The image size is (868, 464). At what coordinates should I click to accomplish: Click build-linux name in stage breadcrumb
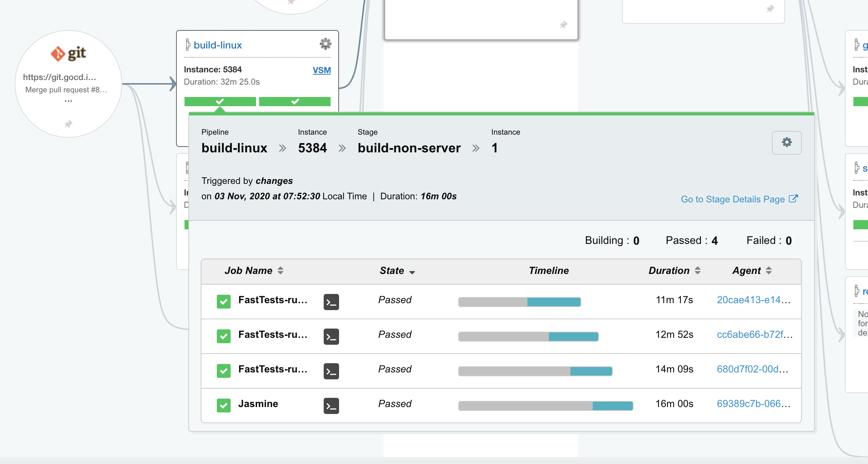[234, 148]
